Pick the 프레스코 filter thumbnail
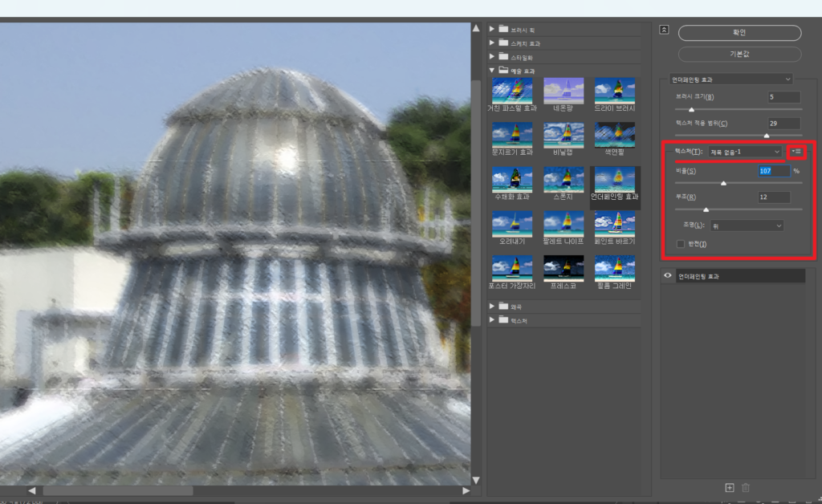The image size is (822, 504). click(564, 266)
